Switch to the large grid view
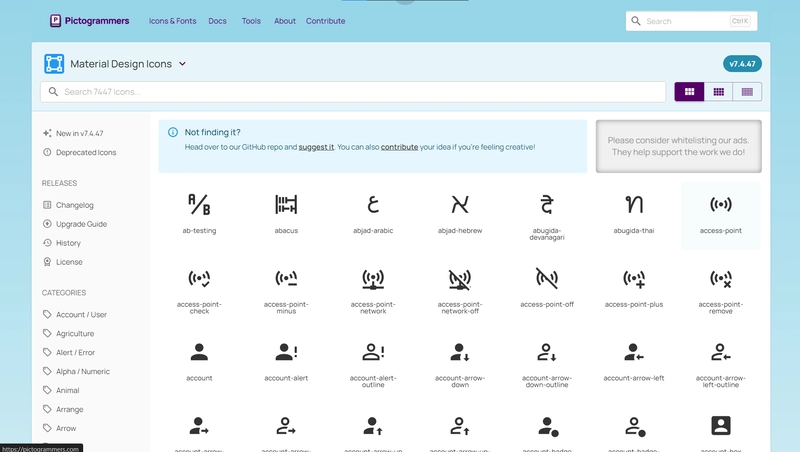The image size is (800, 452). [689, 92]
